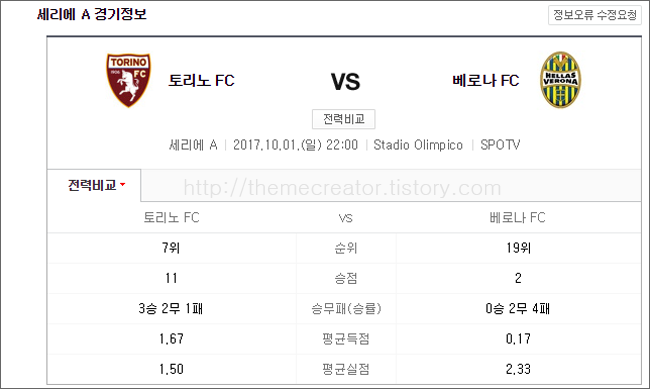Select the Stadio Olimpico venue text
Image resolution: width=650 pixels, height=389 pixels.
point(418,145)
